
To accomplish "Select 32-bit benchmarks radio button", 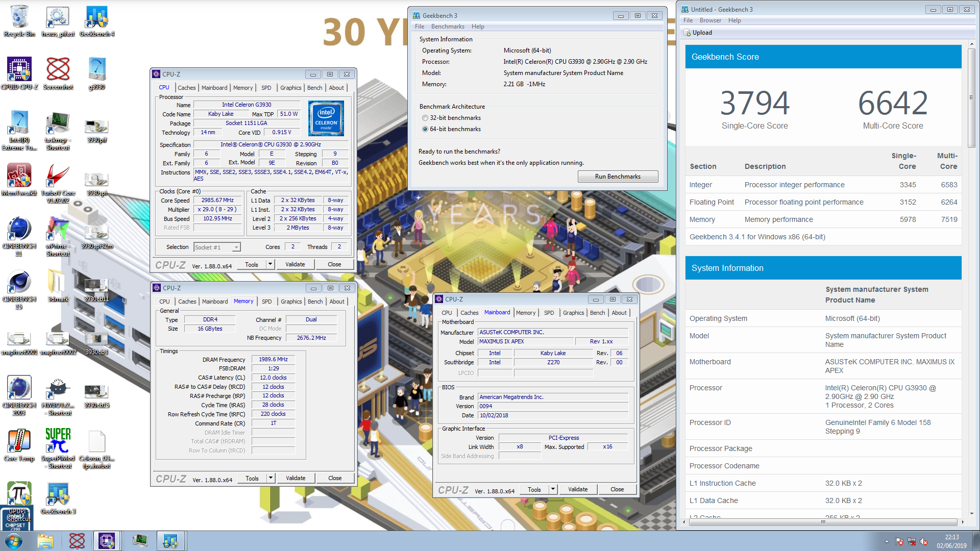I will [x=425, y=118].
